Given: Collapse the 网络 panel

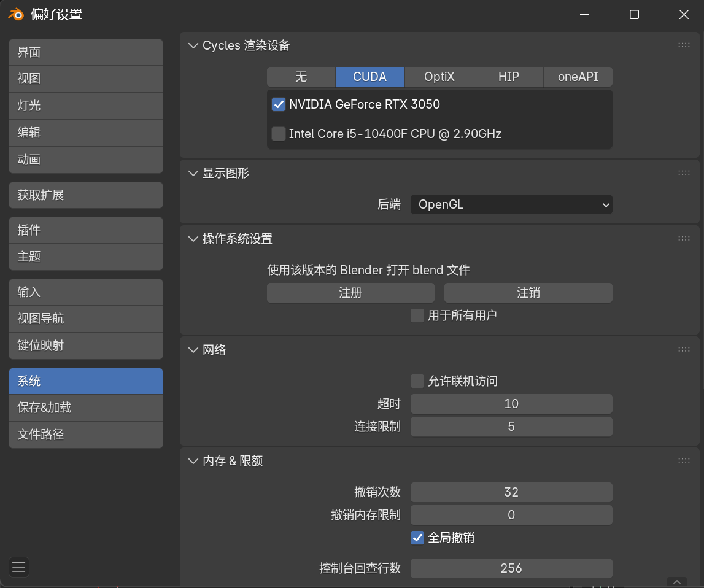Looking at the screenshot, I should [193, 350].
